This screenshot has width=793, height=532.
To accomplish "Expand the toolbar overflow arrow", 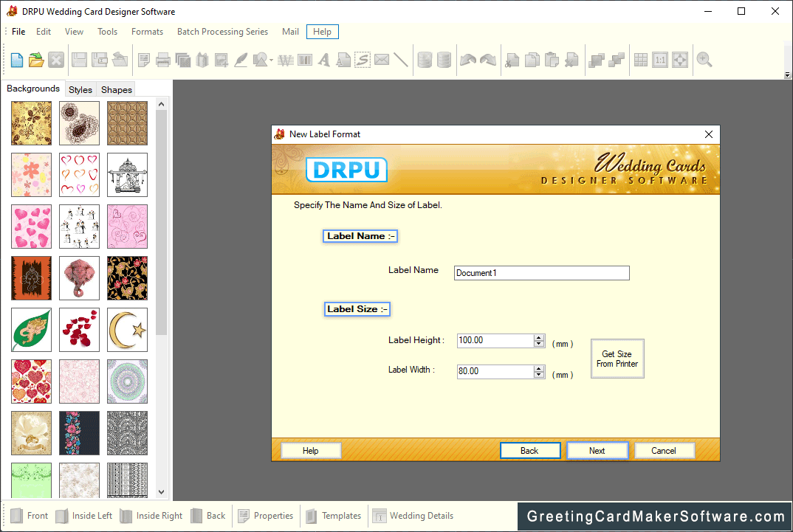I will pyautogui.click(x=787, y=75).
